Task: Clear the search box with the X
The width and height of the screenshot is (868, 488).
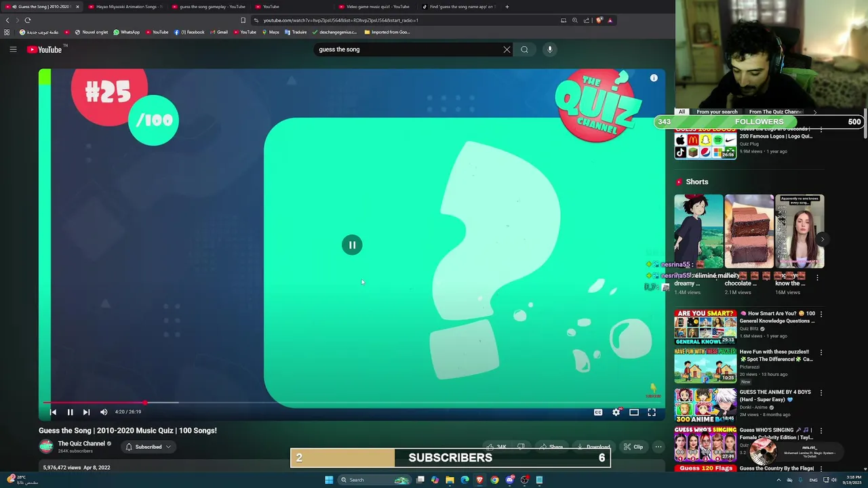Action: tap(507, 49)
